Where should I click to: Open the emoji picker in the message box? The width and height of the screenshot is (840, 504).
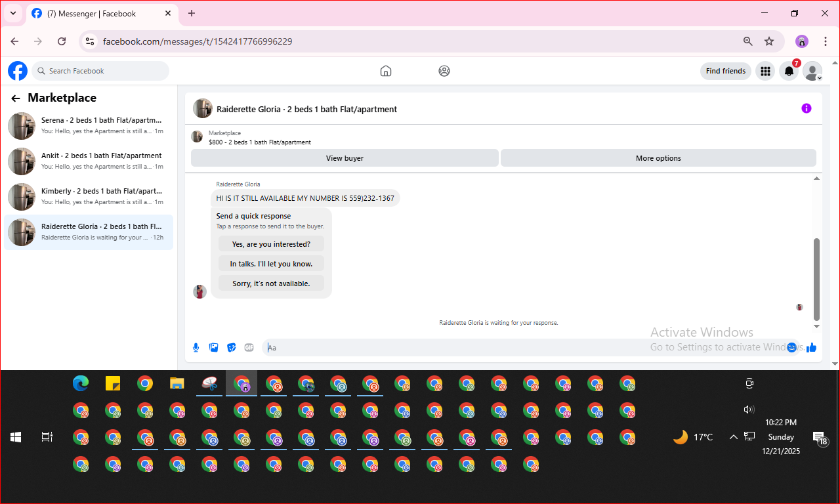(792, 347)
